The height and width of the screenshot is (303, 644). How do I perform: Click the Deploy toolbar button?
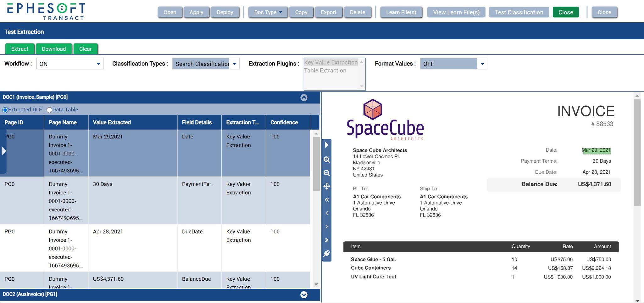click(x=225, y=12)
